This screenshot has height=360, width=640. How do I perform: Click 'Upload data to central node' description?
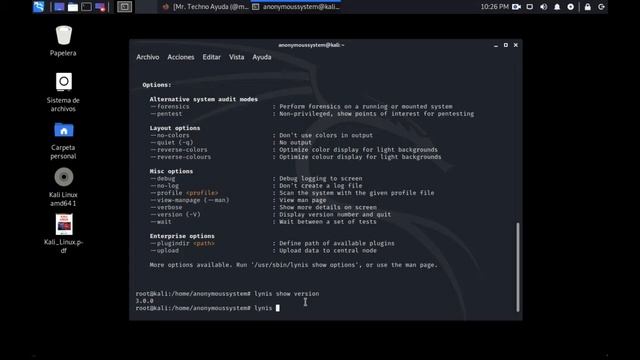(328, 251)
